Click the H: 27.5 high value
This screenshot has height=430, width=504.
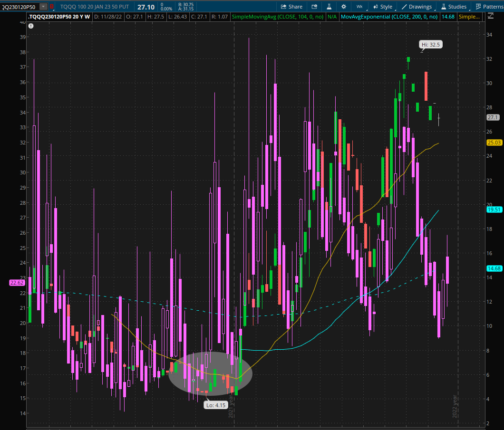tap(155, 17)
